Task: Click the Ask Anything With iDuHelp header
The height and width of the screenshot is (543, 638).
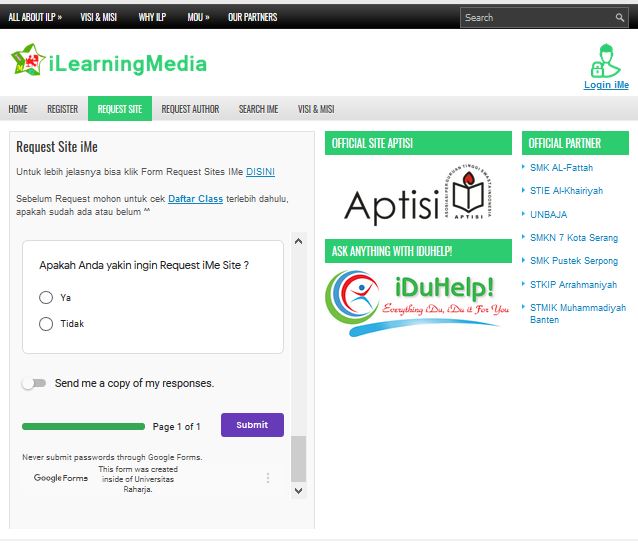Action: (418, 251)
